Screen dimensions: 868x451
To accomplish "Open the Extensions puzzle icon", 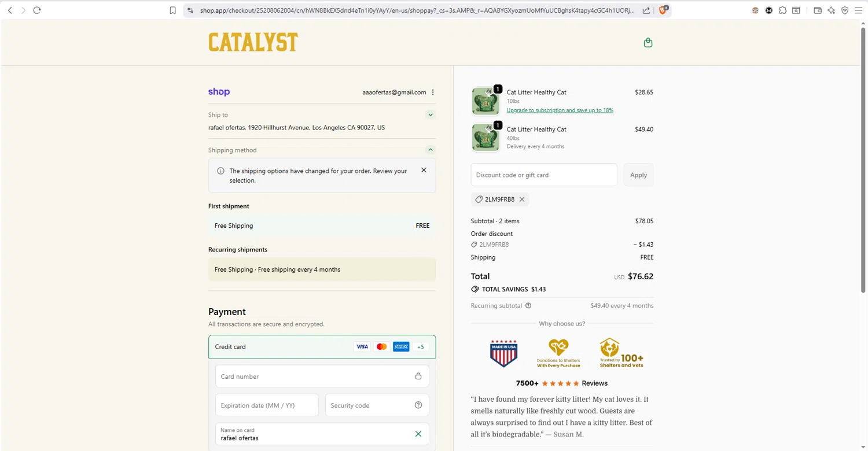I will (x=782, y=10).
